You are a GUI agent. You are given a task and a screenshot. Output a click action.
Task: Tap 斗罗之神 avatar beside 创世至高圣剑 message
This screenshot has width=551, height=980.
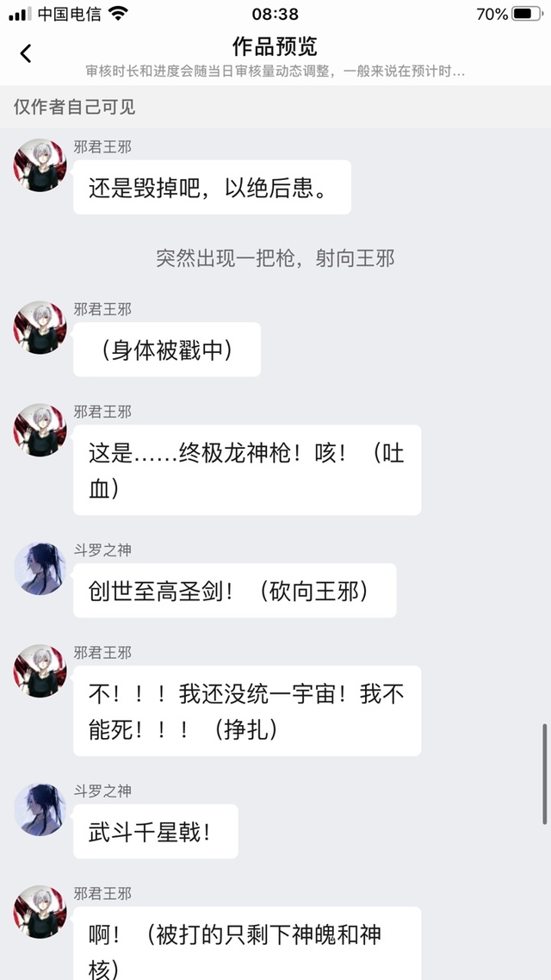pyautogui.click(x=40, y=568)
